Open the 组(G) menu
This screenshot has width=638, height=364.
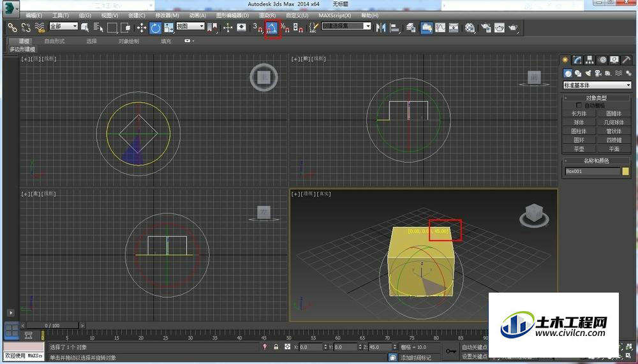(x=85, y=15)
